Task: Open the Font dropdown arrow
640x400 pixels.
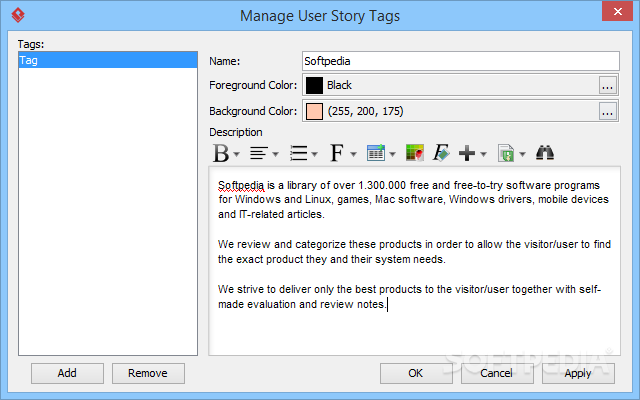Action: coord(353,154)
